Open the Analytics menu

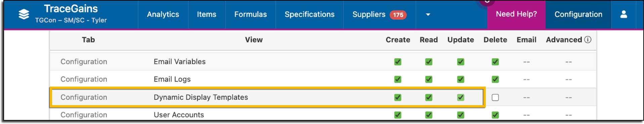click(163, 14)
